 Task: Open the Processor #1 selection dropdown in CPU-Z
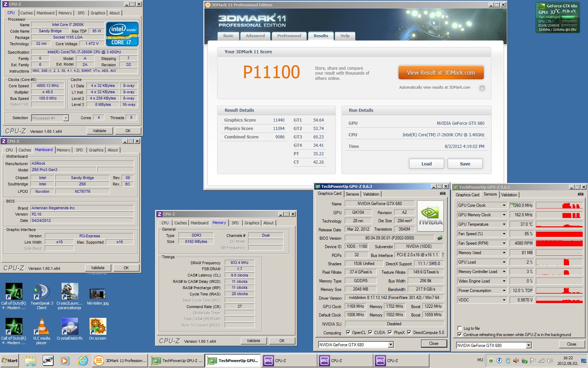[x=66, y=118]
